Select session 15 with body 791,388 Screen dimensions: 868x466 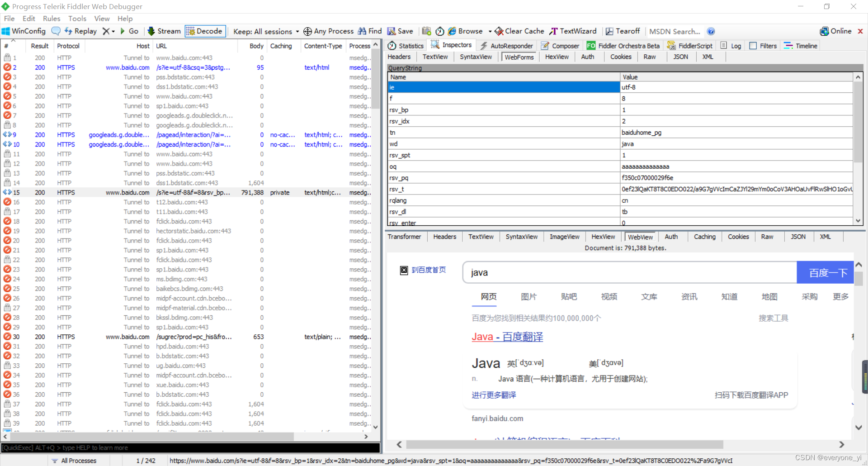(187, 192)
